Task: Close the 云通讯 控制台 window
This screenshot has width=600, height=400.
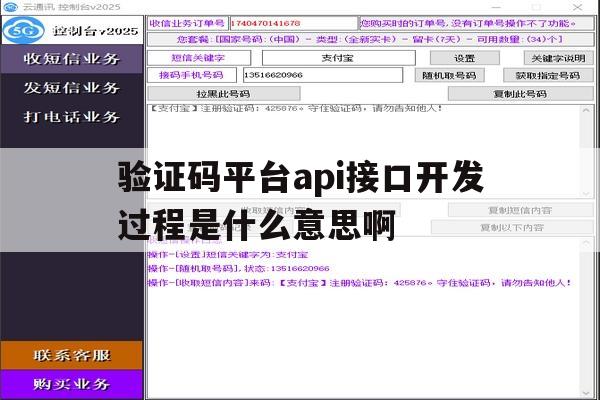Action: [577, 7]
